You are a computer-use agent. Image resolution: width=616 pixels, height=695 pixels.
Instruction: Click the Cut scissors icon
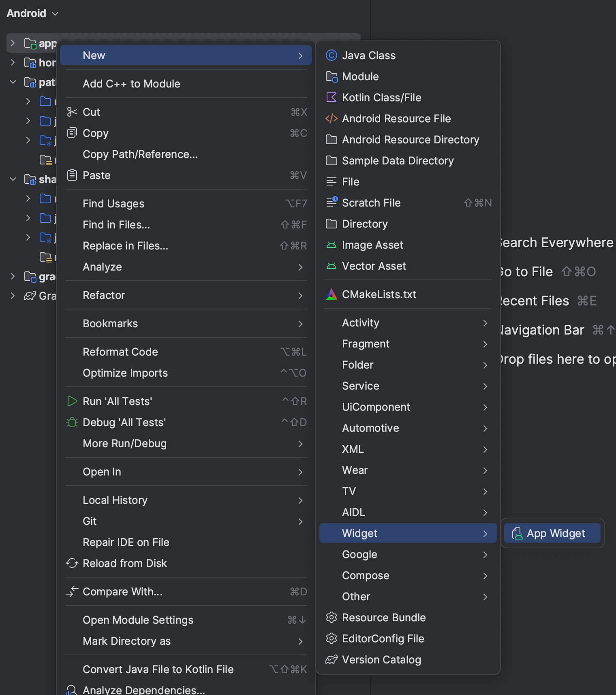pos(72,112)
